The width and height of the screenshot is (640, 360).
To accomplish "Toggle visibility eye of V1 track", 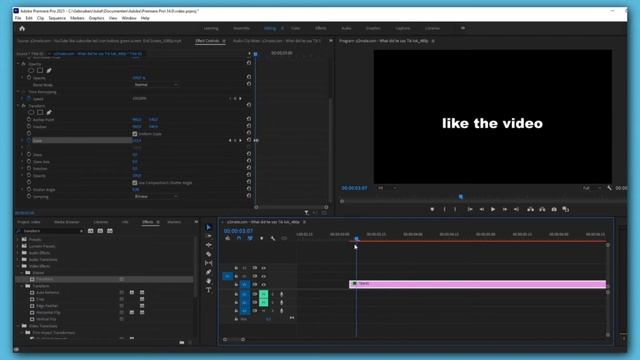I will [x=264, y=284].
